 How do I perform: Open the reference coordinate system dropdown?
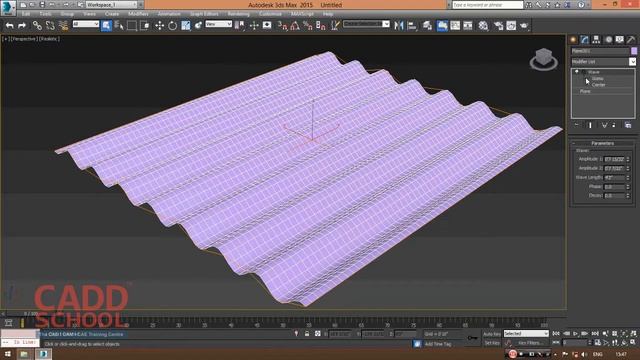(218, 24)
